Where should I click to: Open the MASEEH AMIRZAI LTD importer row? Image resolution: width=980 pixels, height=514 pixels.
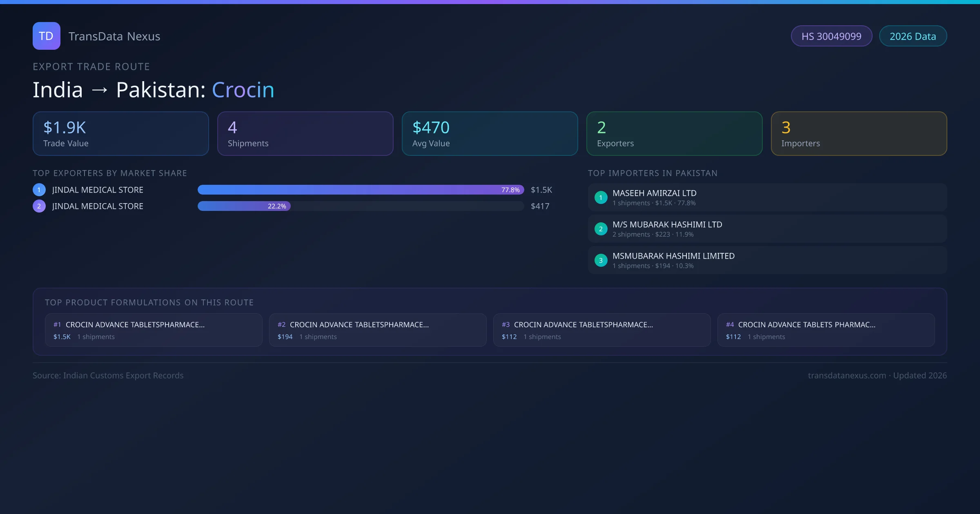point(767,197)
